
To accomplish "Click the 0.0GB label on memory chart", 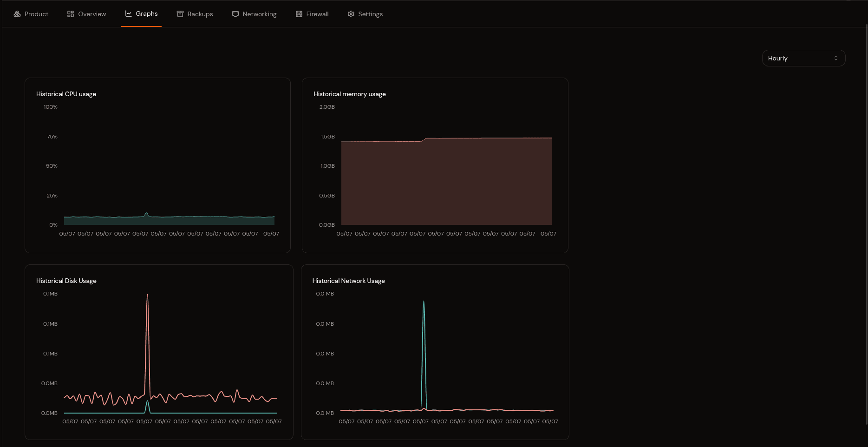I will (327, 225).
